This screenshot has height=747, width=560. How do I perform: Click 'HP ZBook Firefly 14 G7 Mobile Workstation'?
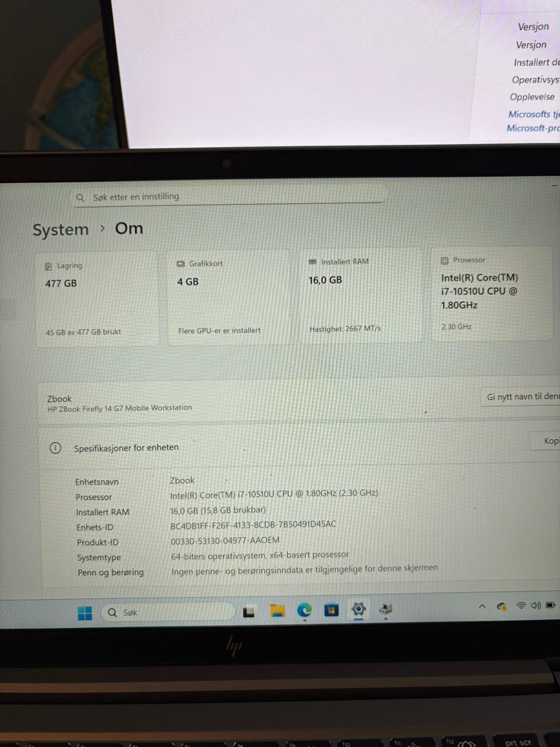click(120, 408)
